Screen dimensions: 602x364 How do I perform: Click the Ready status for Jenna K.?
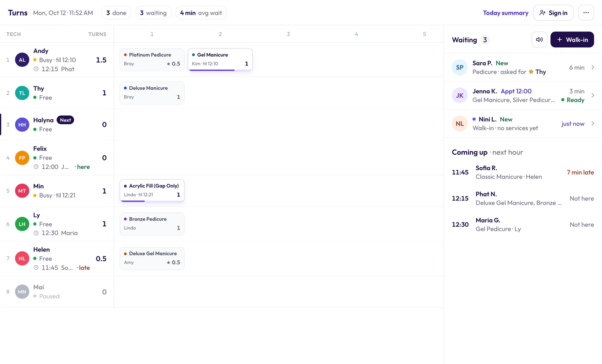pyautogui.click(x=573, y=100)
